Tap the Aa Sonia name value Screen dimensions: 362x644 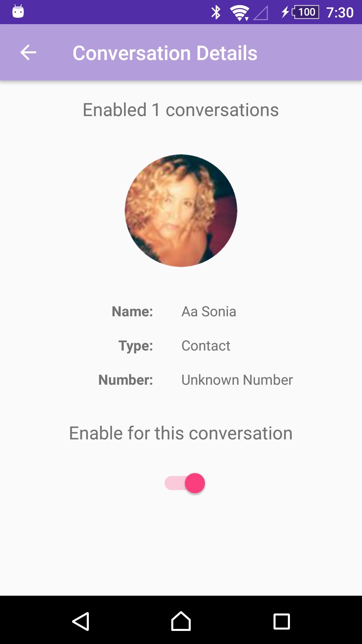click(x=208, y=312)
